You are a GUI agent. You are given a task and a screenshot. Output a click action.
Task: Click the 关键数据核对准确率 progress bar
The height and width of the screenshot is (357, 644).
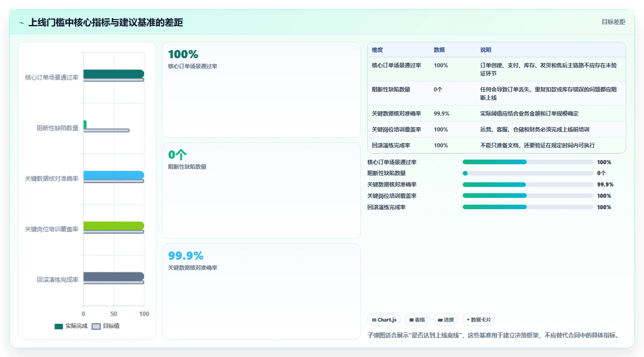pos(528,185)
